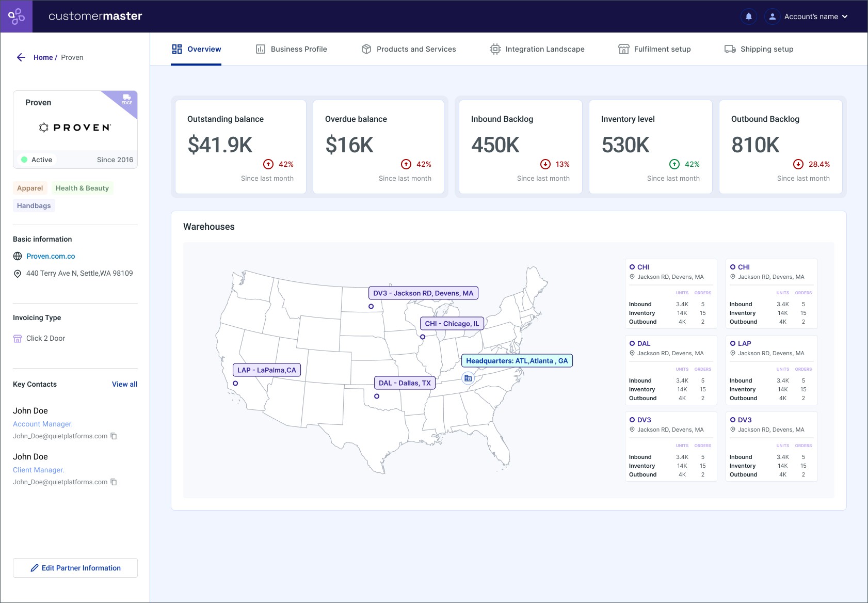Select the LAP - LaPalma, CA map label
868x603 pixels.
coord(267,370)
